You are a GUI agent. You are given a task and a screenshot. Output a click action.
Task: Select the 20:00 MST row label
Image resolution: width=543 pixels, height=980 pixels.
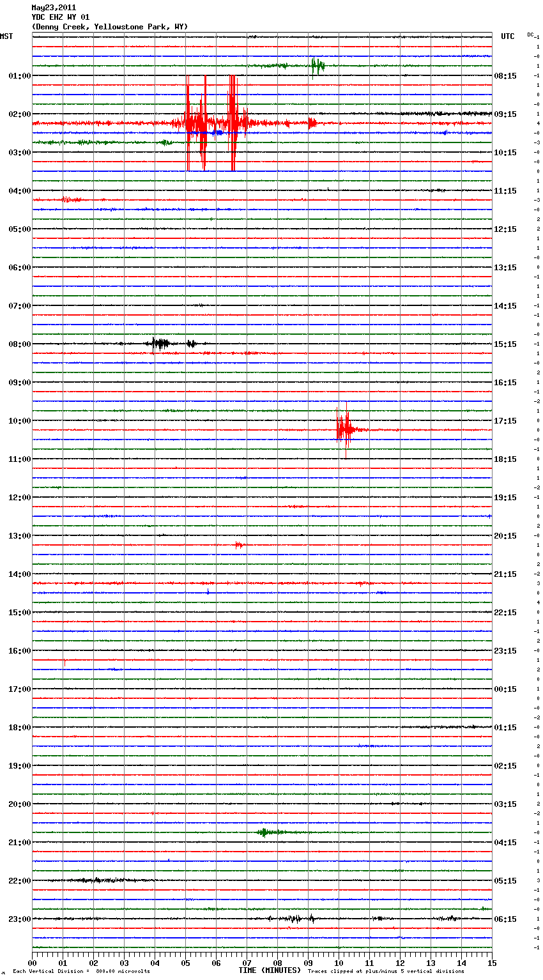pyautogui.click(x=20, y=804)
